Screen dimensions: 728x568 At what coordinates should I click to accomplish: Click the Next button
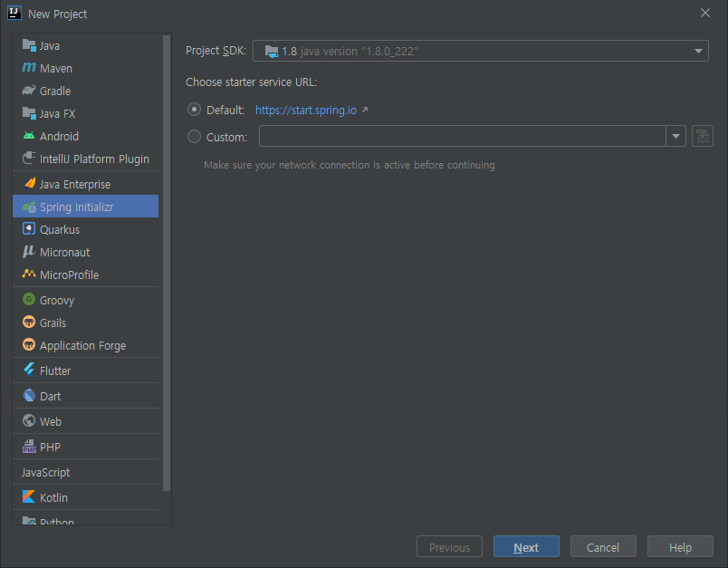pyautogui.click(x=526, y=547)
